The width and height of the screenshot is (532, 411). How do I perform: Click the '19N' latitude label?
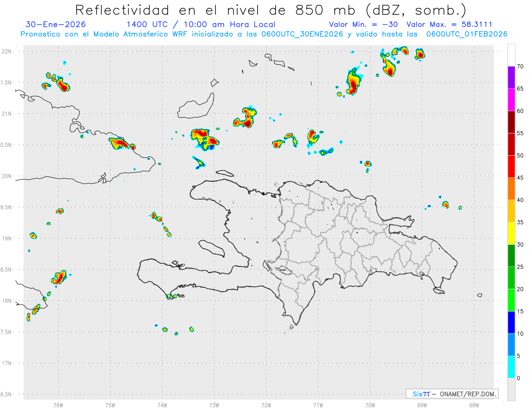[x=6, y=239]
